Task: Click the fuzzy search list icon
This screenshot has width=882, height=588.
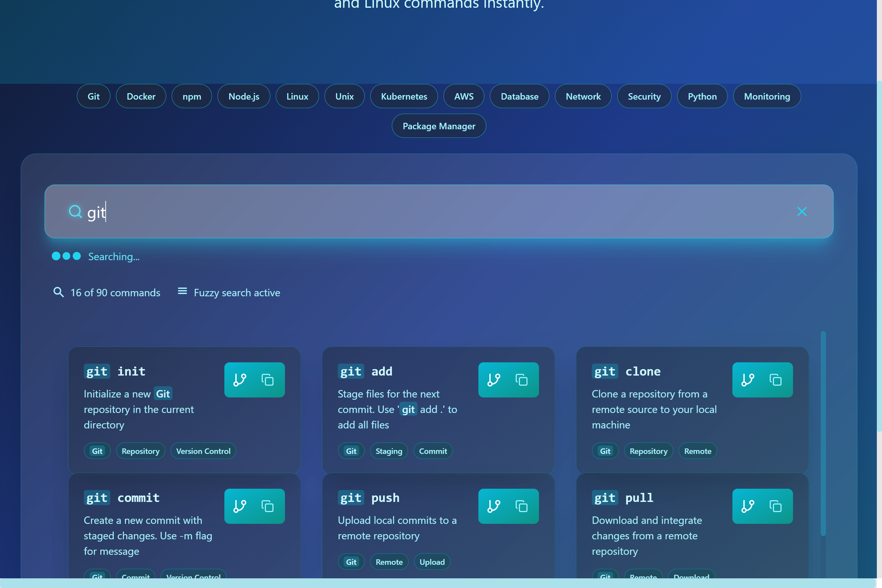Action: [182, 291]
